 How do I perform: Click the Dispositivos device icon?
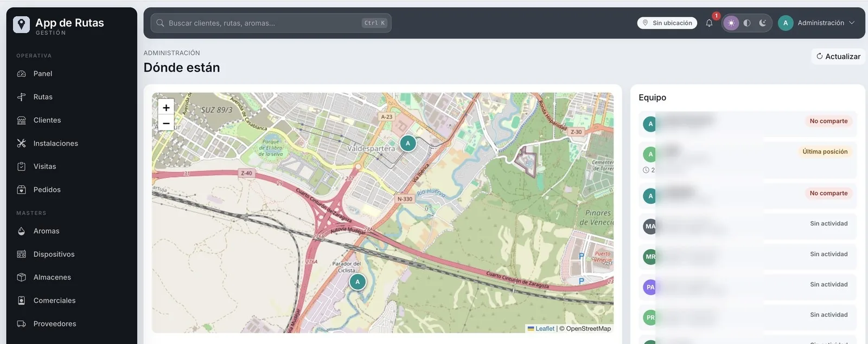coord(22,254)
